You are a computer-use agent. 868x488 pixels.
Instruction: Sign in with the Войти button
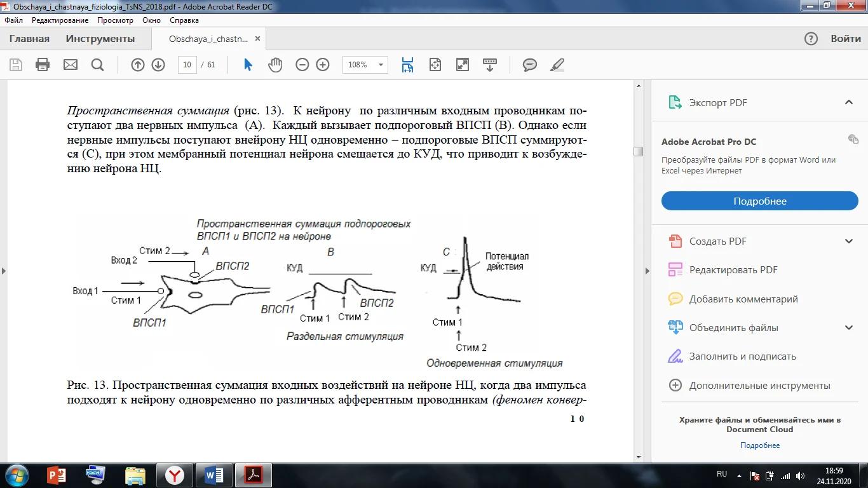pyautogui.click(x=846, y=39)
